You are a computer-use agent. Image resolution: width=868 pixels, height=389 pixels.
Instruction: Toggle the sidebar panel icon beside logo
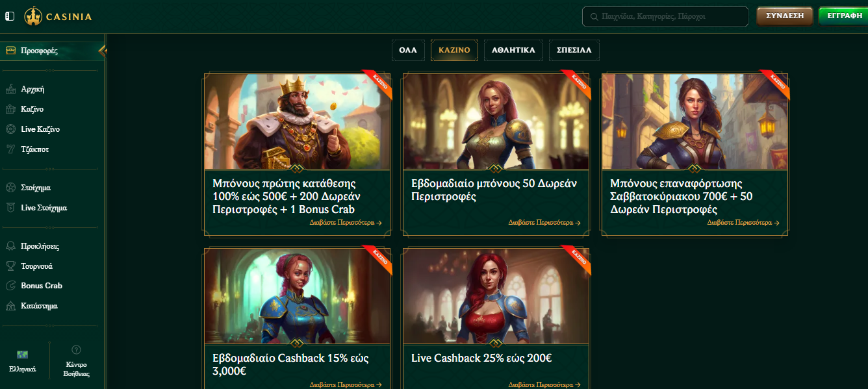(x=10, y=16)
